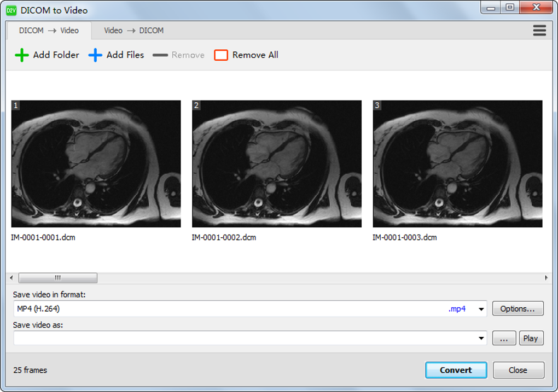Click the red Remove All square icon
This screenshot has width=558, height=392.
click(x=221, y=55)
